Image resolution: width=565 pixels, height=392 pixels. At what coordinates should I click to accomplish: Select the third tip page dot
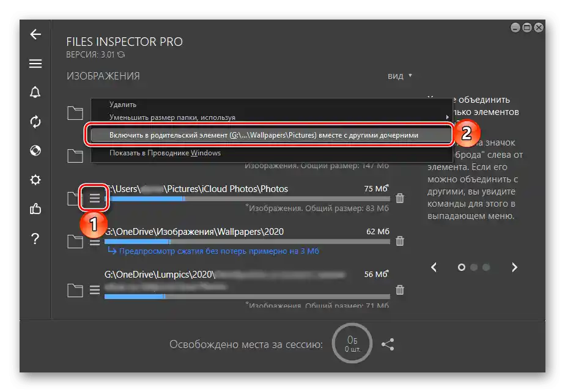point(487,267)
